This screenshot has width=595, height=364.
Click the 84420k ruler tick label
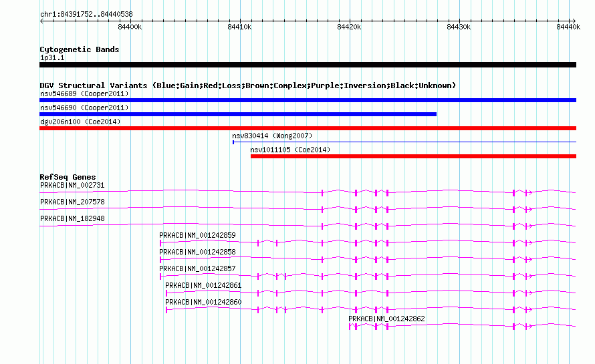[x=349, y=27]
